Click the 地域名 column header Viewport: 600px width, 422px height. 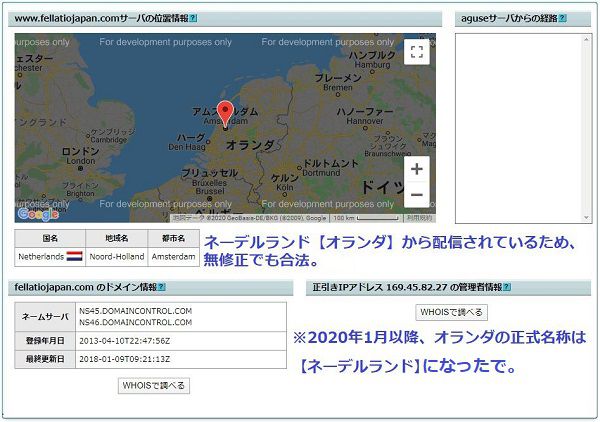(x=117, y=238)
